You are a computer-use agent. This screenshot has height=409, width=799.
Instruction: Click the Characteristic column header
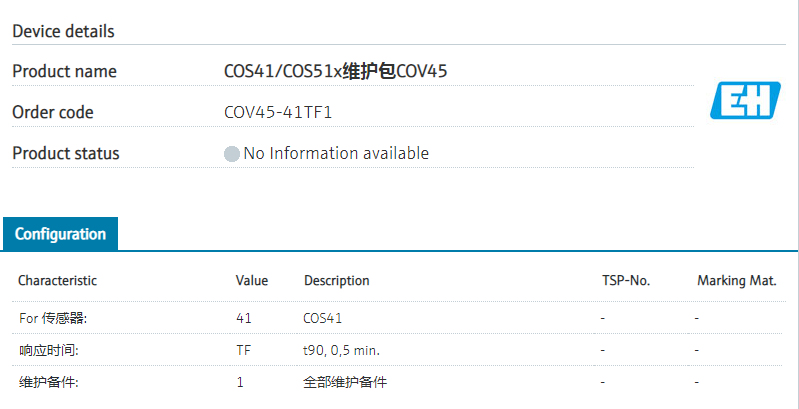coord(57,281)
